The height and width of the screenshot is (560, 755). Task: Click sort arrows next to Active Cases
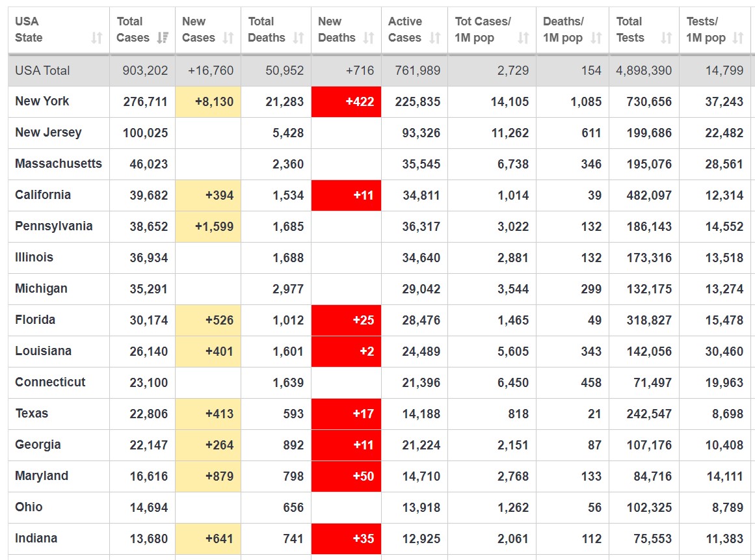click(435, 38)
